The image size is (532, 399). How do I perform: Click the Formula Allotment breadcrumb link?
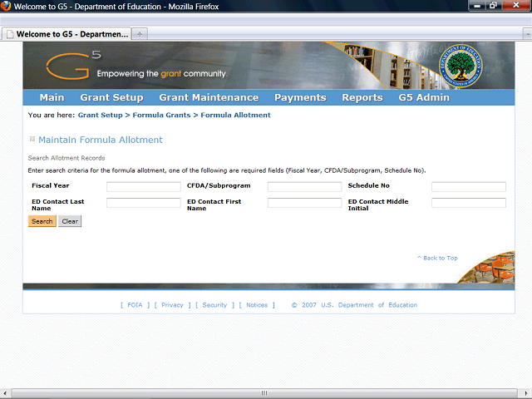click(x=235, y=115)
